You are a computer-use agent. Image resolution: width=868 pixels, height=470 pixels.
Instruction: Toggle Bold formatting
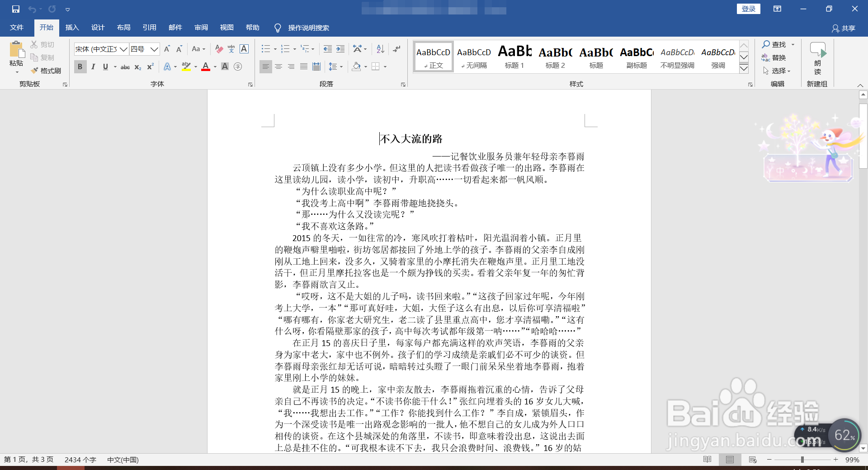coord(80,67)
